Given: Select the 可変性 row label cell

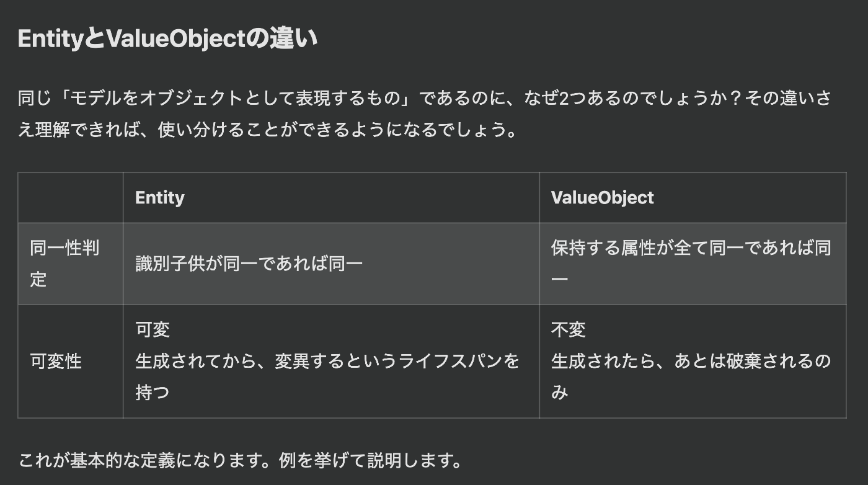Looking at the screenshot, I should [71, 361].
